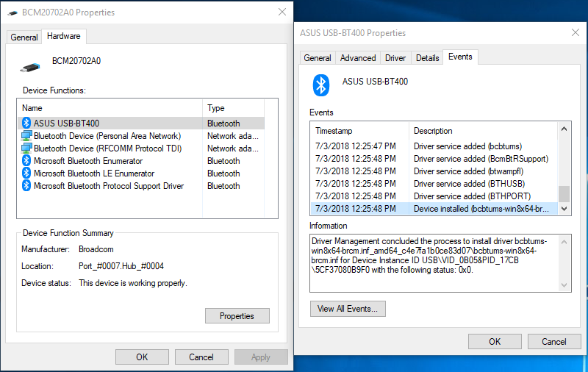The height and width of the screenshot is (372, 588).
Task: Click the Events list scrollbar thumb
Action: coord(564,194)
